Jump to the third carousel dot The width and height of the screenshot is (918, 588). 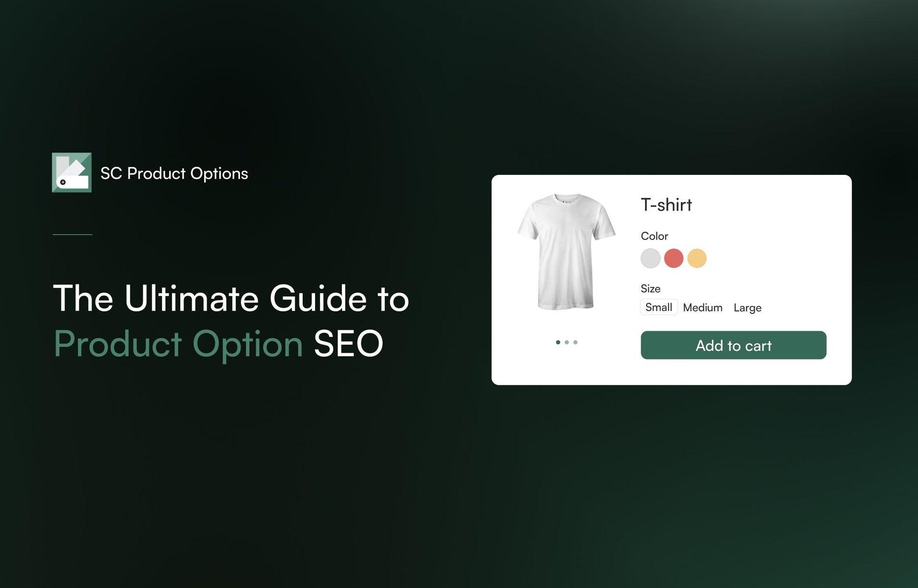click(575, 342)
